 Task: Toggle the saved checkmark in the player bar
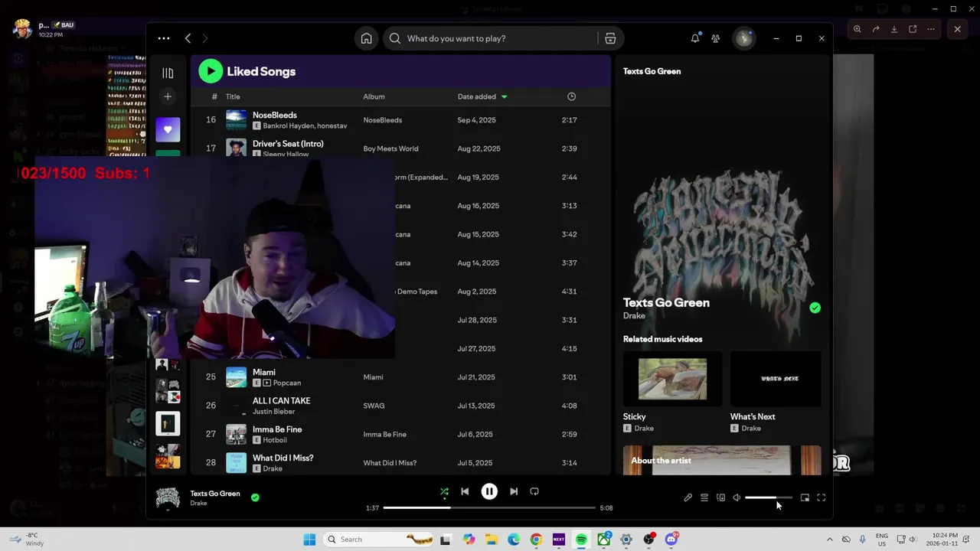[x=255, y=497]
